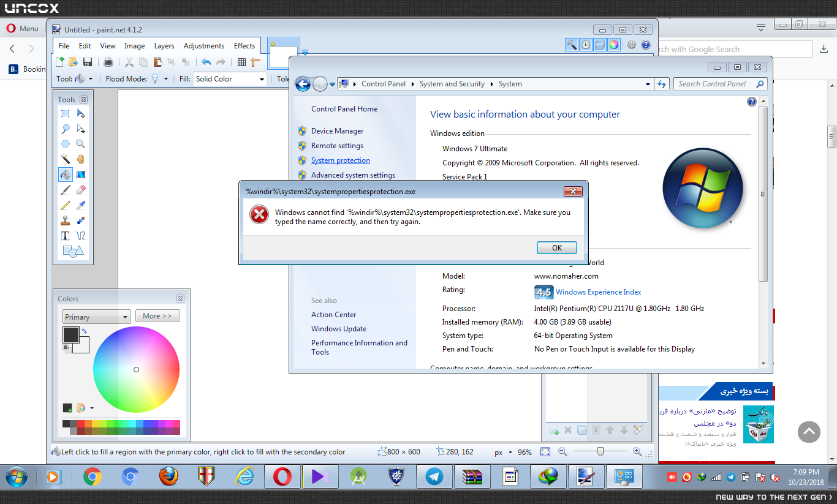The height and width of the screenshot is (504, 837).
Task: Select the Paint Bucket tool in Tools panel
Action: (66, 175)
